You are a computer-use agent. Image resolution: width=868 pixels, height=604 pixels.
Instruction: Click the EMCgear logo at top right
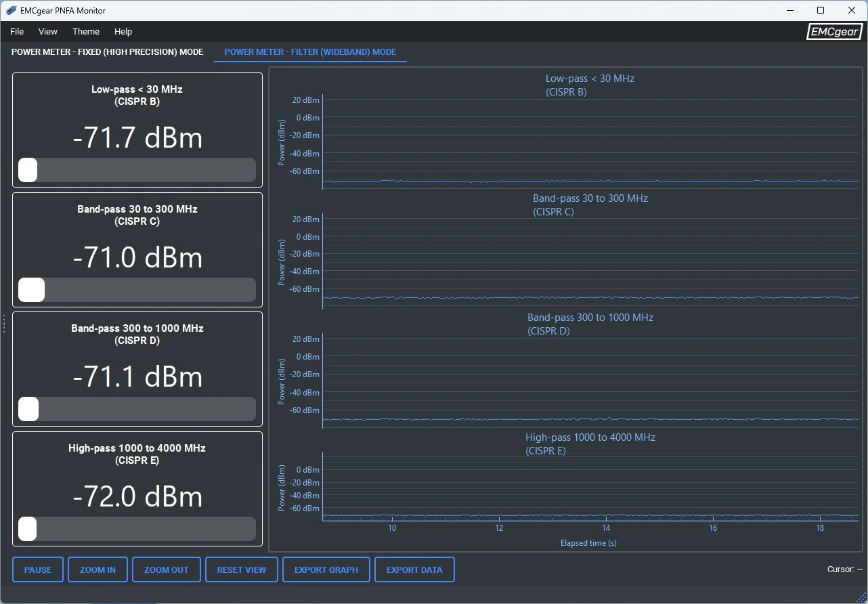[x=835, y=32]
